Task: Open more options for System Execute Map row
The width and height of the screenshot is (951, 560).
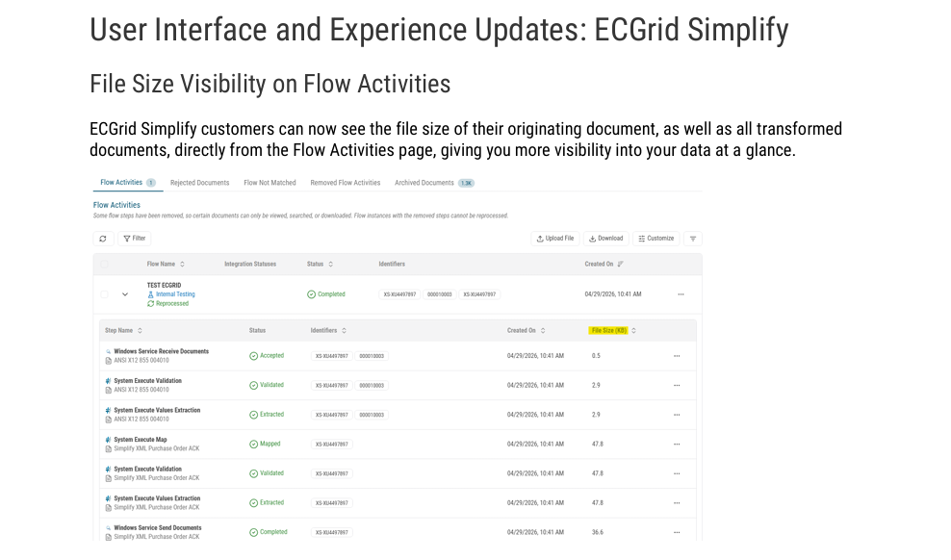Action: pyautogui.click(x=677, y=445)
